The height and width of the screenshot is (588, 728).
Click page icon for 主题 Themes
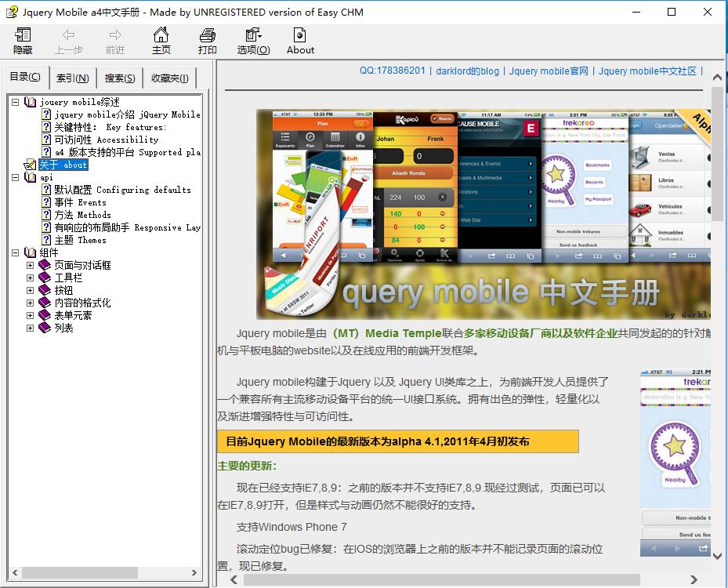click(46, 240)
